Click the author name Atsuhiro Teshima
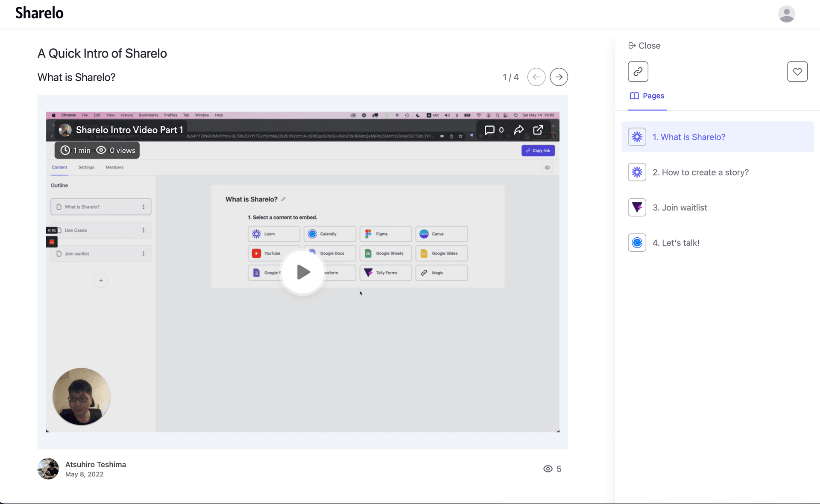 coord(96,464)
